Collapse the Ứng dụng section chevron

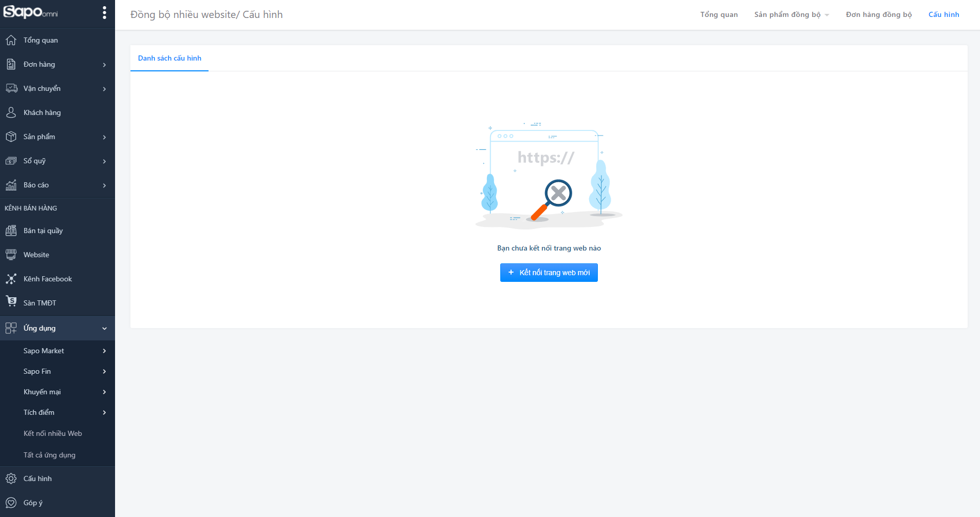coord(104,329)
